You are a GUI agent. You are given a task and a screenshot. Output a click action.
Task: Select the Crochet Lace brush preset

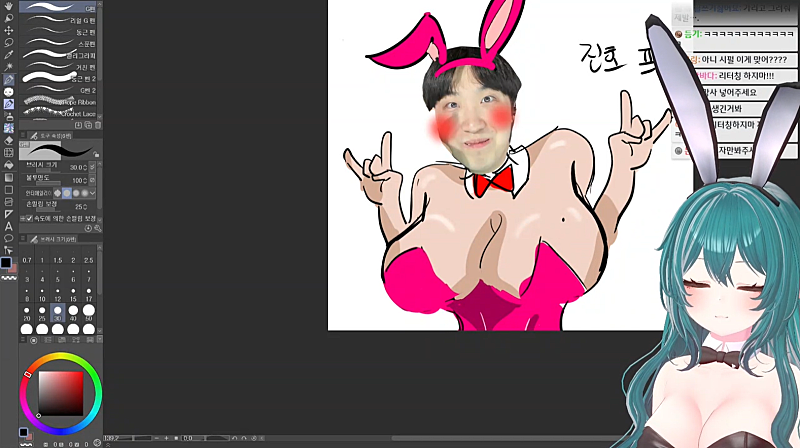pyautogui.click(x=58, y=113)
